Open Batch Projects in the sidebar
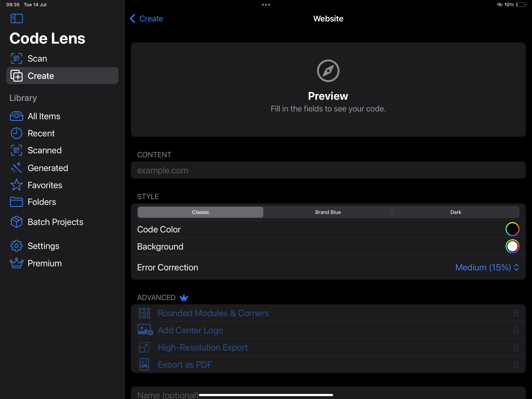This screenshot has width=532, height=399. (62, 222)
